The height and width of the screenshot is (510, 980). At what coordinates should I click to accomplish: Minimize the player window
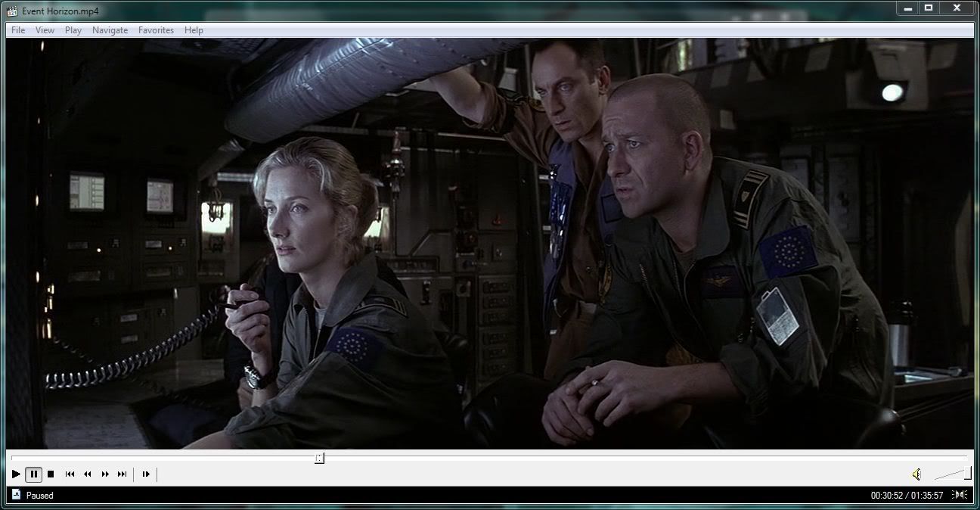coord(908,8)
